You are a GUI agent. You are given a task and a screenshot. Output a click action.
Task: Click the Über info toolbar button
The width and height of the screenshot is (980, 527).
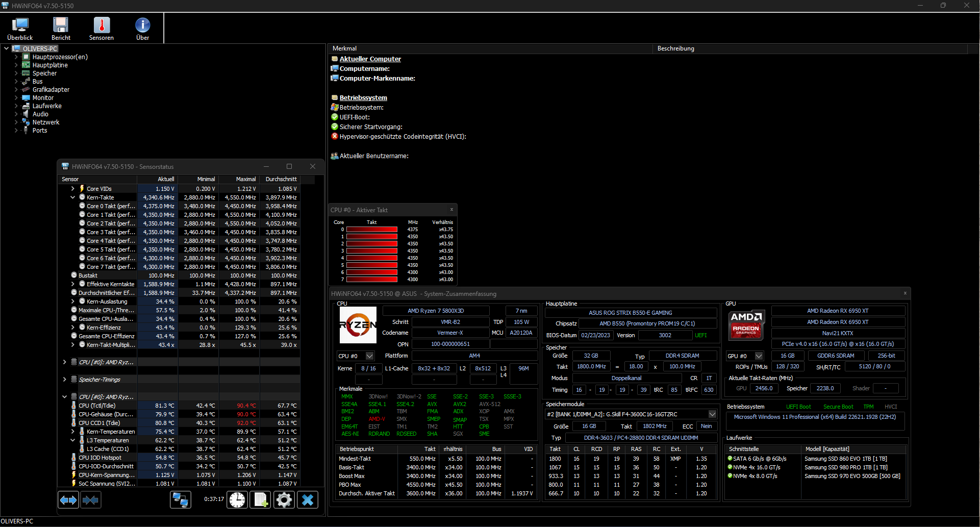coord(143,29)
